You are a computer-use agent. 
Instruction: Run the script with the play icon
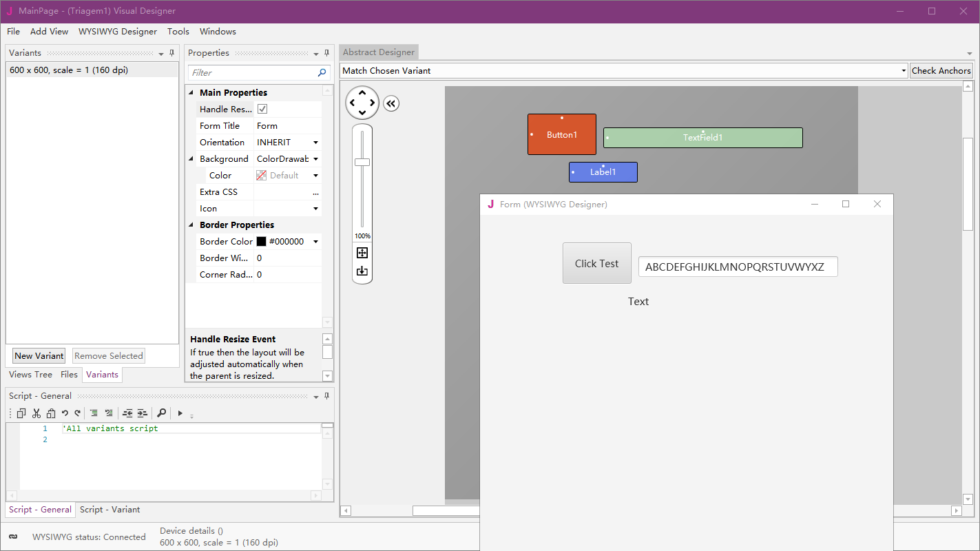[180, 413]
